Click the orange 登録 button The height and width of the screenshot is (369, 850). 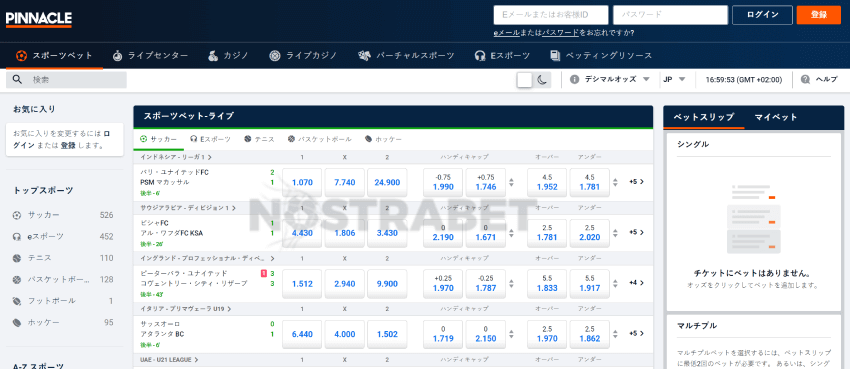coord(818,15)
